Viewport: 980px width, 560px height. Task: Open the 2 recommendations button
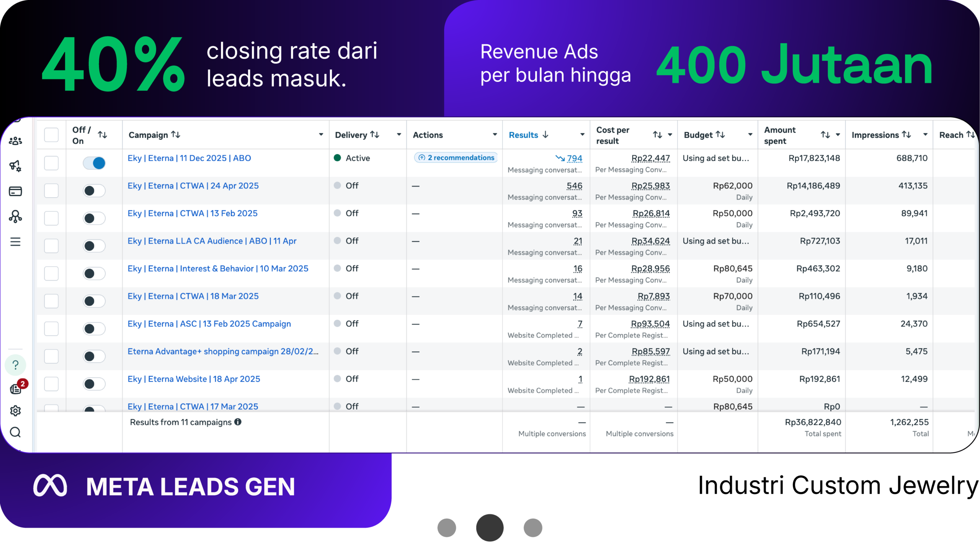pos(456,158)
